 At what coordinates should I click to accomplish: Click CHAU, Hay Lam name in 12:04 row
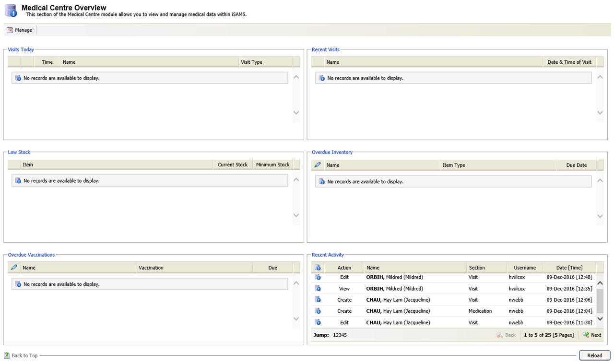(x=398, y=311)
